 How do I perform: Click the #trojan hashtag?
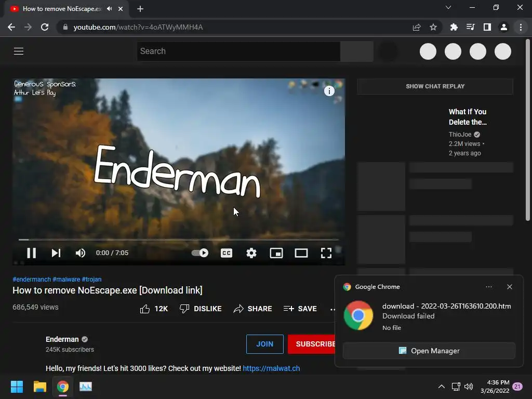click(91, 279)
